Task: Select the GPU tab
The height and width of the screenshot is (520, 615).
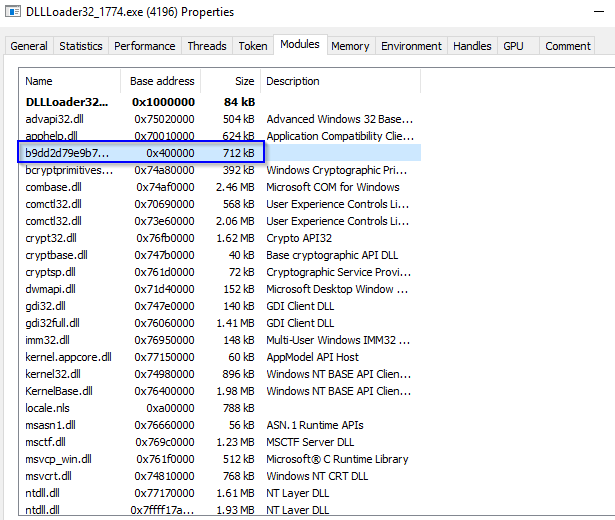Action: (x=513, y=46)
